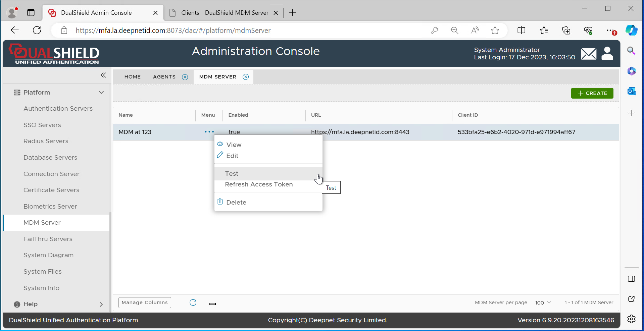Open the three-dot row menu
The height and width of the screenshot is (331, 644).
pyautogui.click(x=209, y=132)
